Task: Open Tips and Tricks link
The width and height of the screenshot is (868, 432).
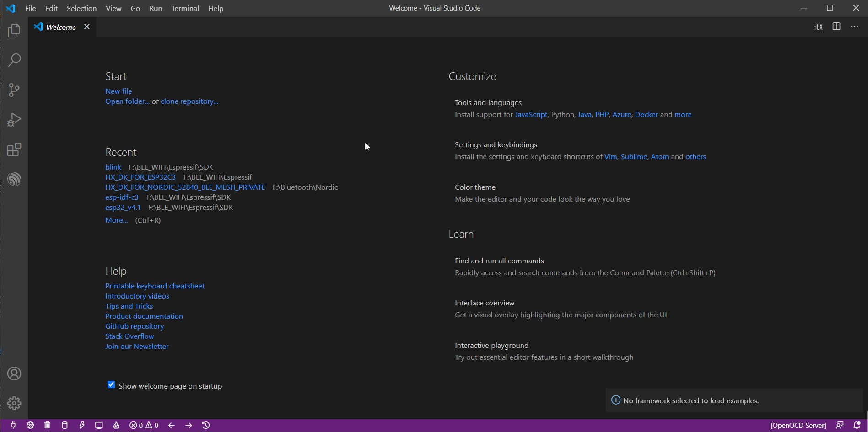Action: point(129,306)
